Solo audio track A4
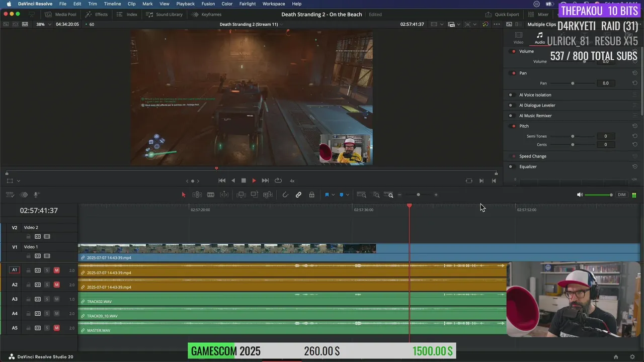The image size is (644, 362). 47,314
